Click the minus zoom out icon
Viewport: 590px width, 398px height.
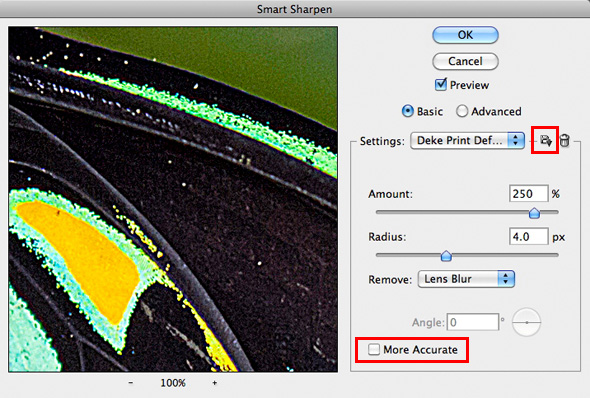coord(131,383)
